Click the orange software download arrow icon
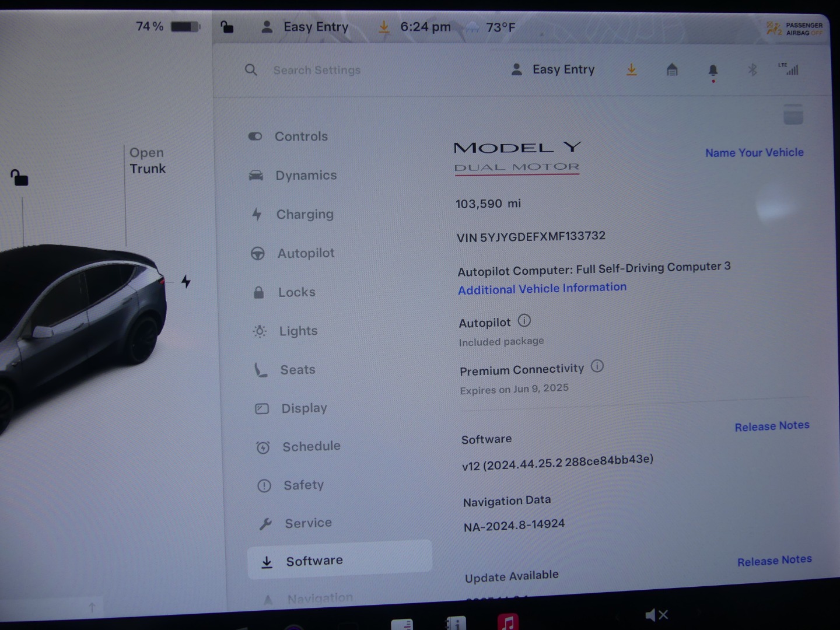This screenshot has height=630, width=840. pos(631,70)
